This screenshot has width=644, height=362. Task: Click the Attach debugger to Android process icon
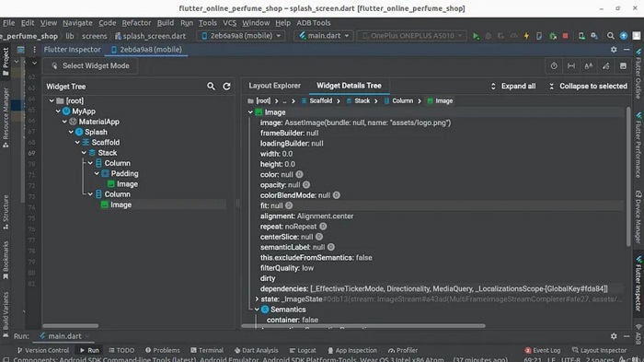coord(553,36)
